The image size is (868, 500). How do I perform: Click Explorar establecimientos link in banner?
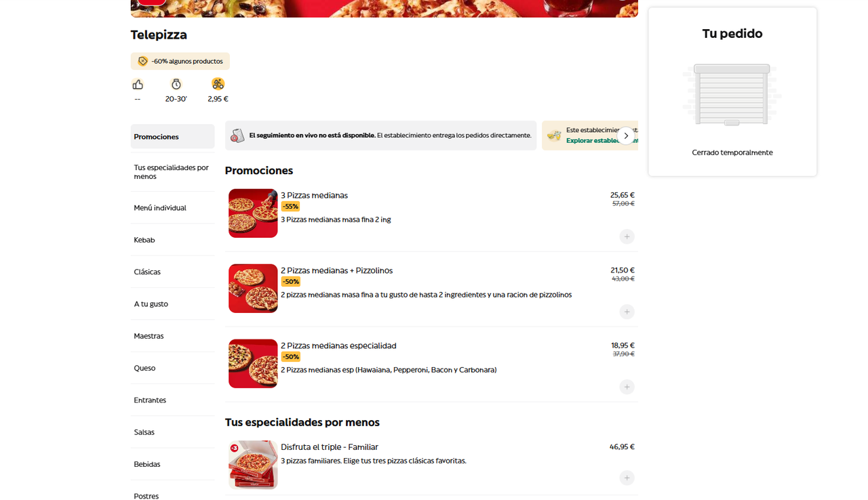pos(601,141)
